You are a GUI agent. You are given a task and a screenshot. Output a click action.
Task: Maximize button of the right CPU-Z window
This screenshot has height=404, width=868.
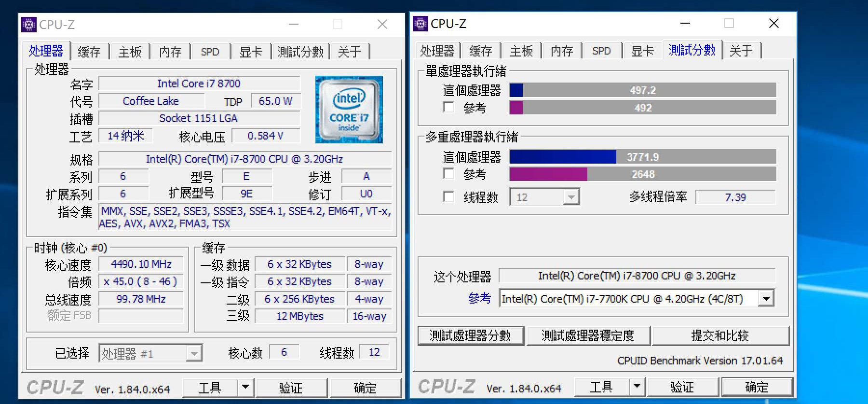click(x=729, y=23)
